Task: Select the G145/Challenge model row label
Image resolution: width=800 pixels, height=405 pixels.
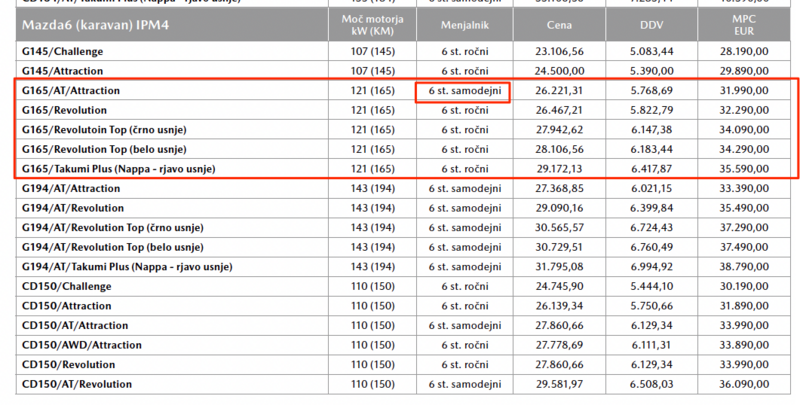Action: click(x=62, y=50)
